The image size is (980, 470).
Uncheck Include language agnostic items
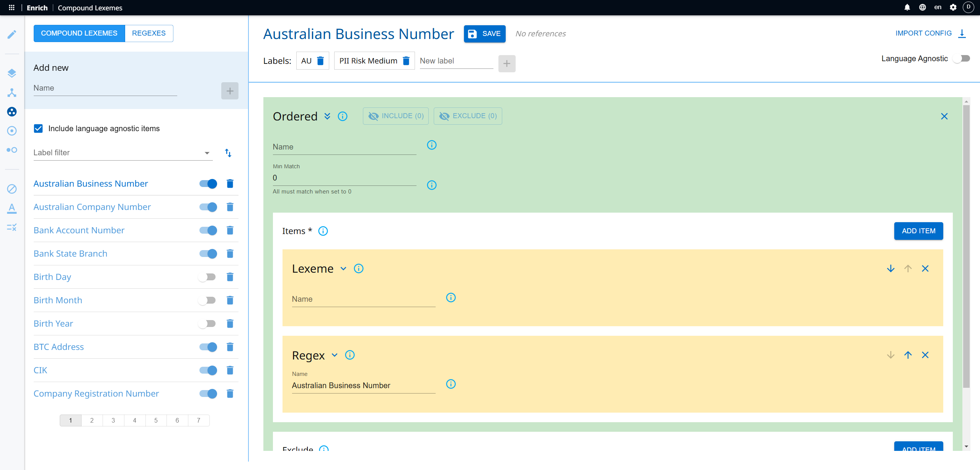click(x=38, y=128)
